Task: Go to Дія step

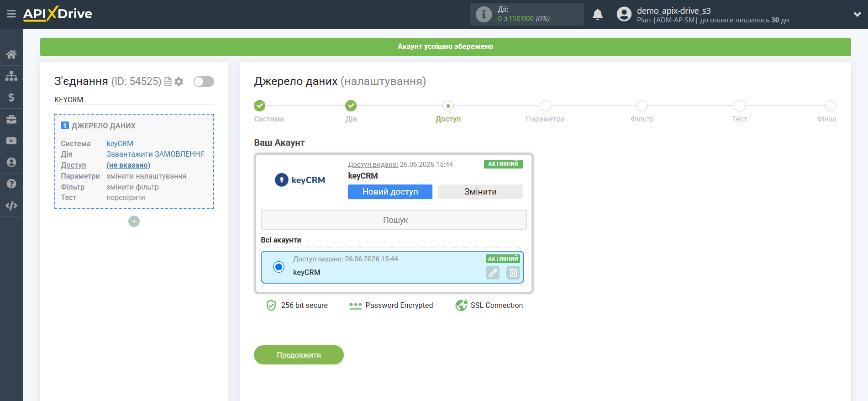Action: point(351,106)
